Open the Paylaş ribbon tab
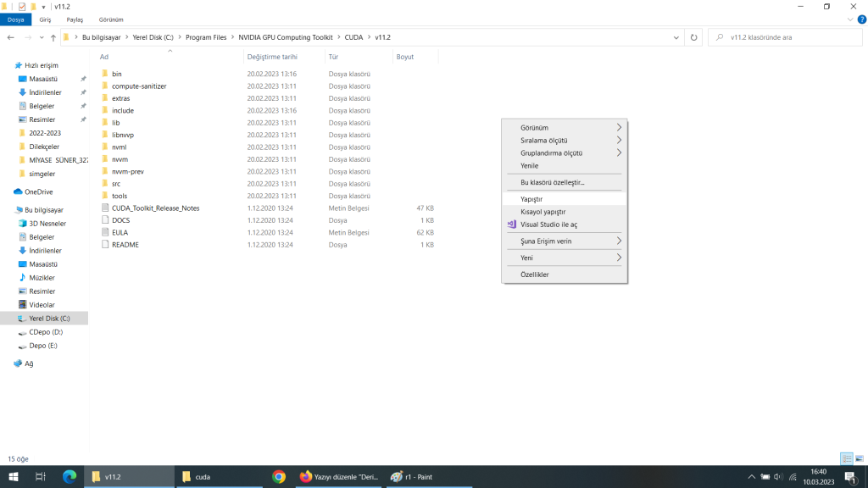 point(75,19)
